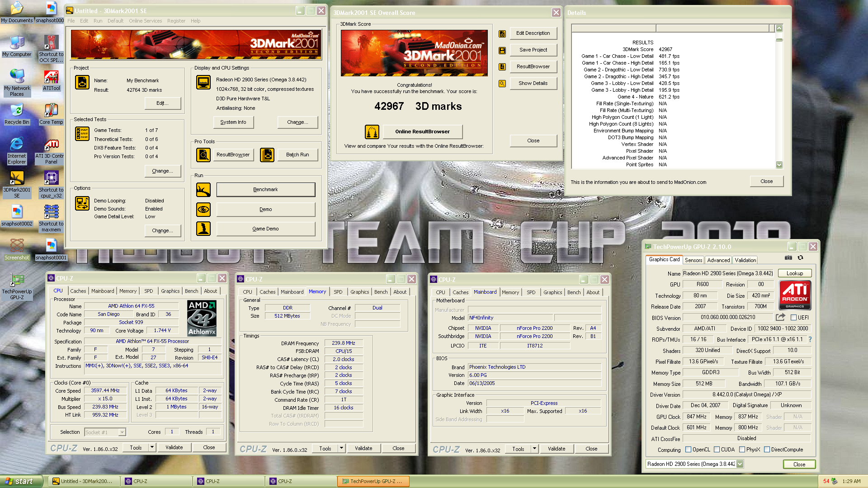Image resolution: width=868 pixels, height=488 pixels.
Task: Click Close button in Details window
Action: click(x=766, y=182)
